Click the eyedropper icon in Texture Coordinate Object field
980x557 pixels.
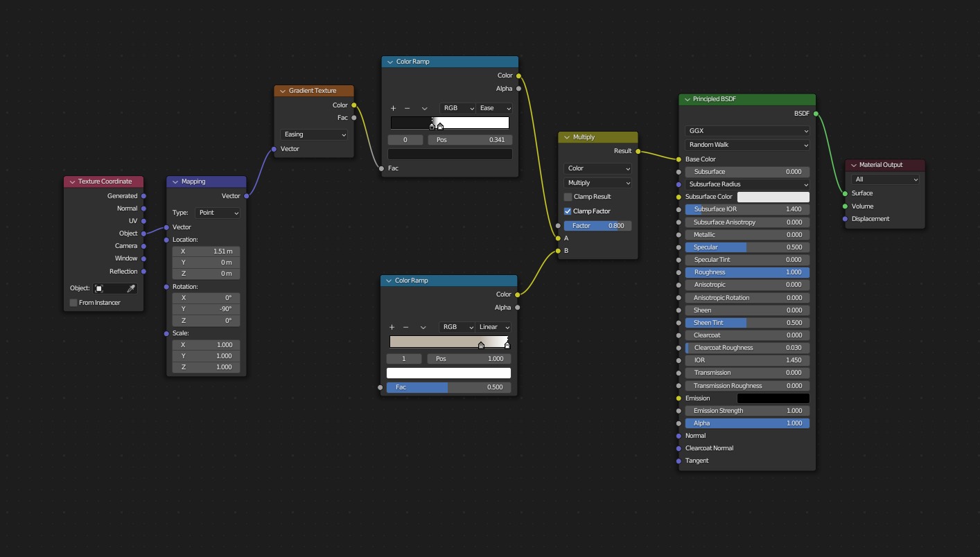pos(131,288)
